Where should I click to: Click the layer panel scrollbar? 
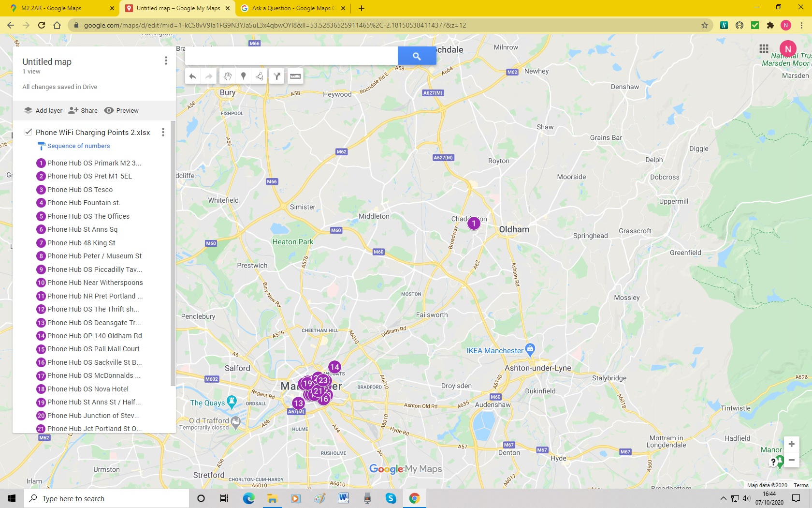click(173, 254)
